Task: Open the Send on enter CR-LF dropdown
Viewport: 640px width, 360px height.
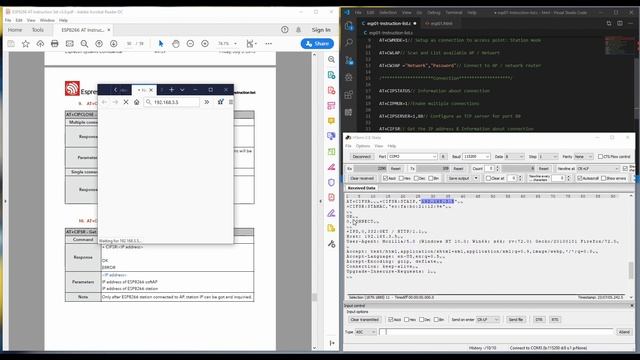Action: (x=488, y=320)
